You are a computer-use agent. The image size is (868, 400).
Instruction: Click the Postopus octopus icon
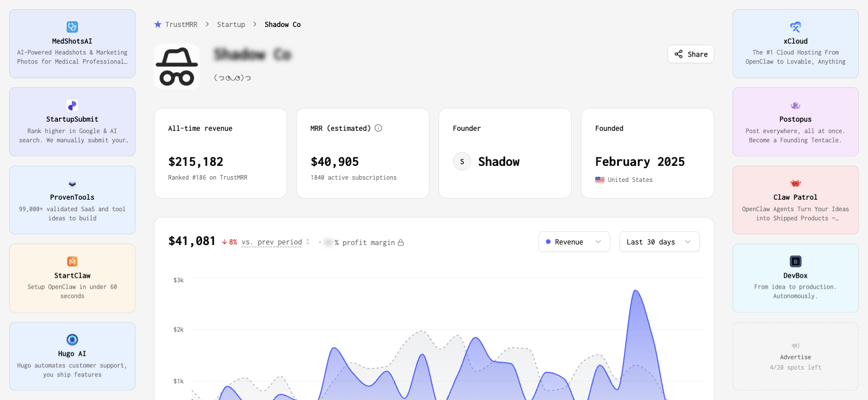click(796, 106)
